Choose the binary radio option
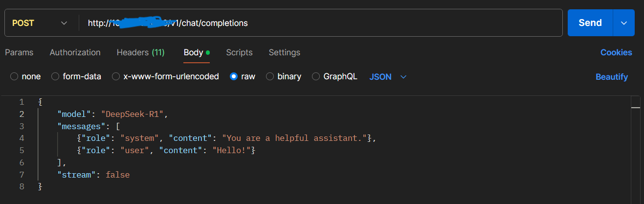This screenshot has height=204, width=644. (x=284, y=76)
